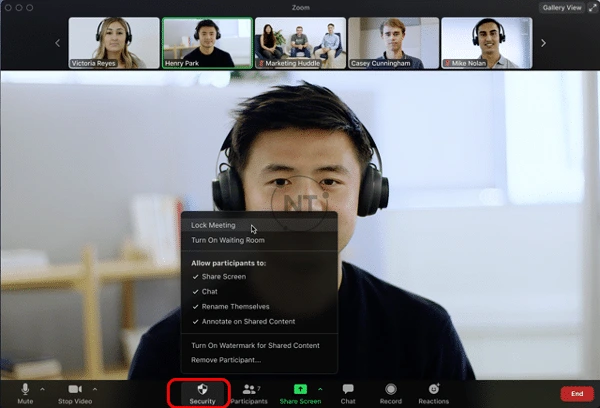Image resolution: width=600 pixels, height=408 pixels.
Task: Open the Chat panel
Action: pyautogui.click(x=348, y=394)
